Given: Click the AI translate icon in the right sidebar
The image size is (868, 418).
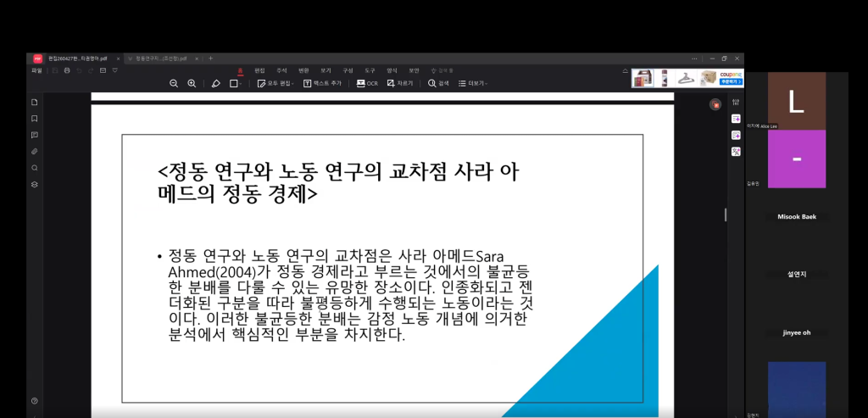Looking at the screenshot, I should pos(736,152).
